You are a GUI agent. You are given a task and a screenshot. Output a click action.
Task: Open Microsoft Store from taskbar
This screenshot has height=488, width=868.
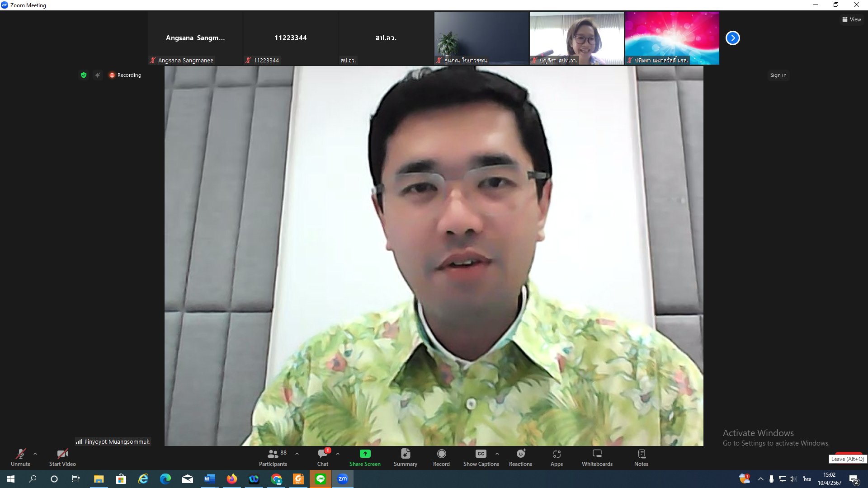point(121,479)
